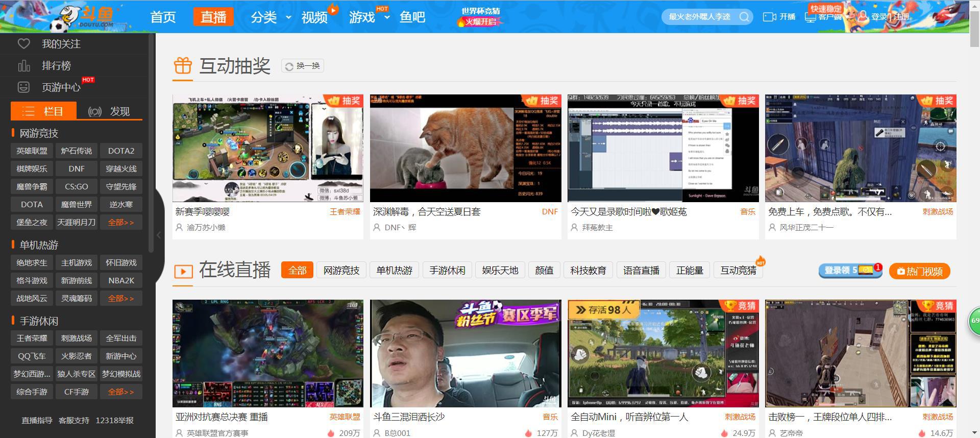Select the 娱乐天地 filter tab
980x438 pixels.
click(x=500, y=271)
